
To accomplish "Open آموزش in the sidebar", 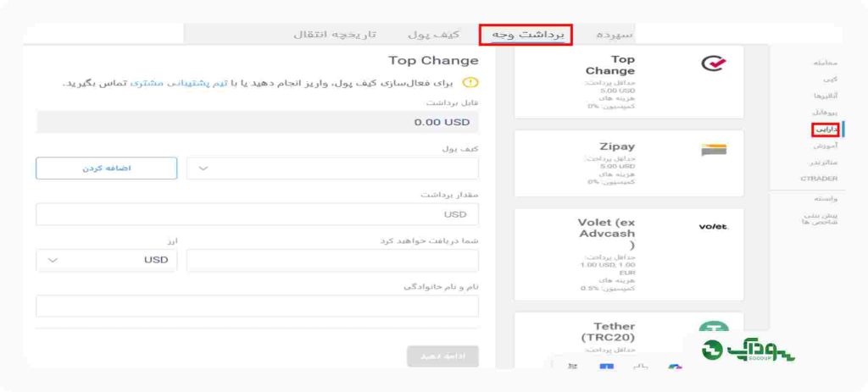I will [x=826, y=146].
